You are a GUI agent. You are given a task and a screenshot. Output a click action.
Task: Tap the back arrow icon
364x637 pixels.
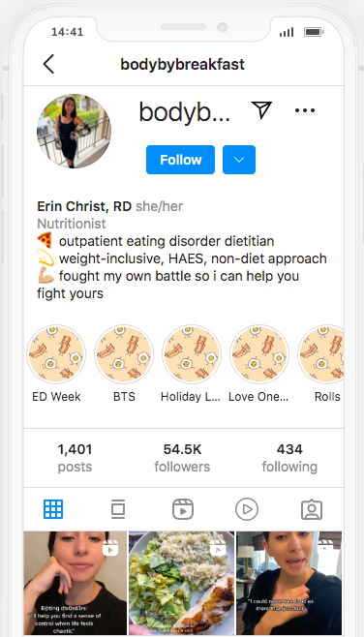[x=48, y=64]
